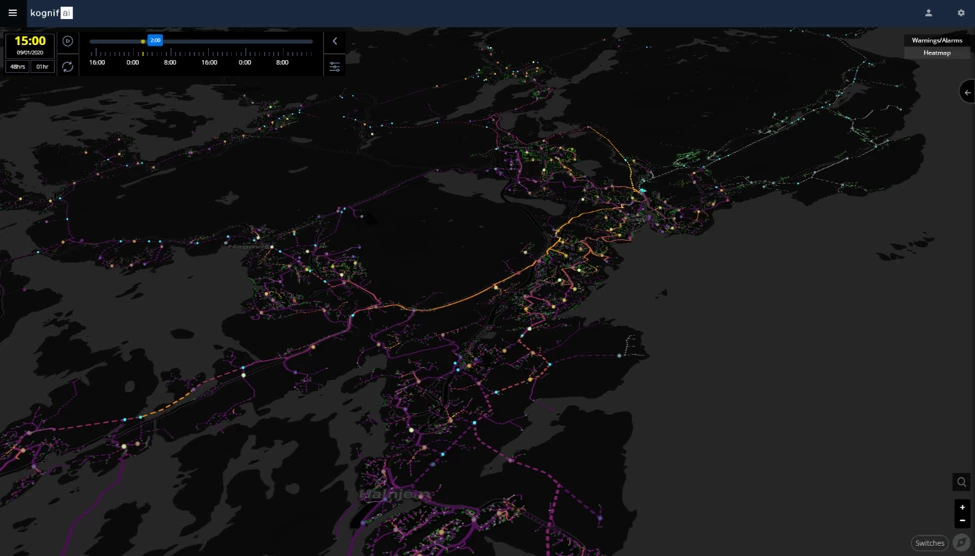Open the user profile icon
The width and height of the screenshot is (975, 556).
pos(928,13)
